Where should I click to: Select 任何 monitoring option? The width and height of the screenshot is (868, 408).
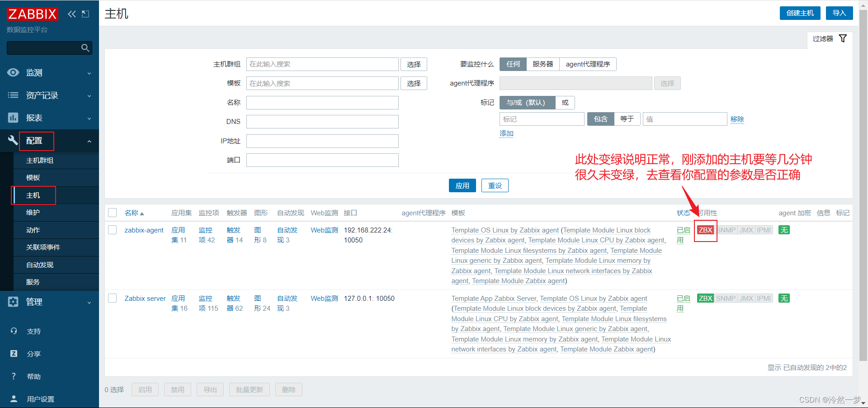click(513, 64)
